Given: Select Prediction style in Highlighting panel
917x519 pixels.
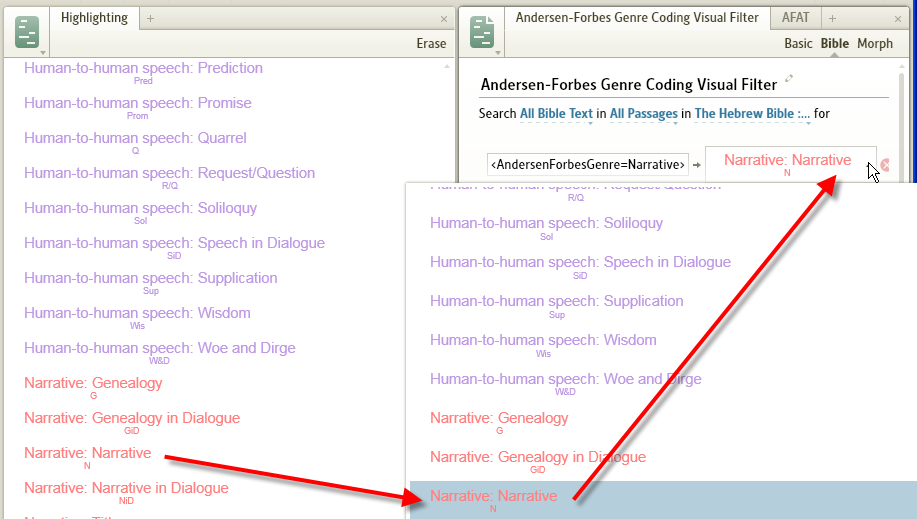Looking at the screenshot, I should 143,73.
